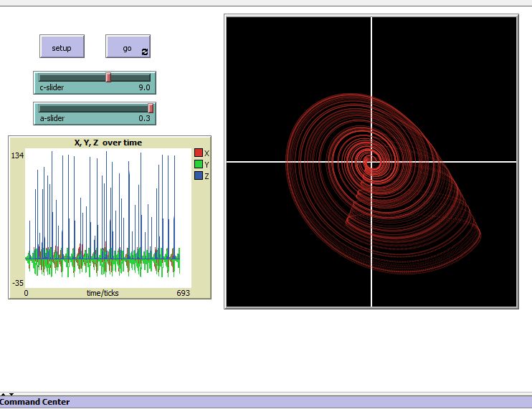Start the model with the go button
Viewport: 532px width, 409px height.
click(x=127, y=48)
